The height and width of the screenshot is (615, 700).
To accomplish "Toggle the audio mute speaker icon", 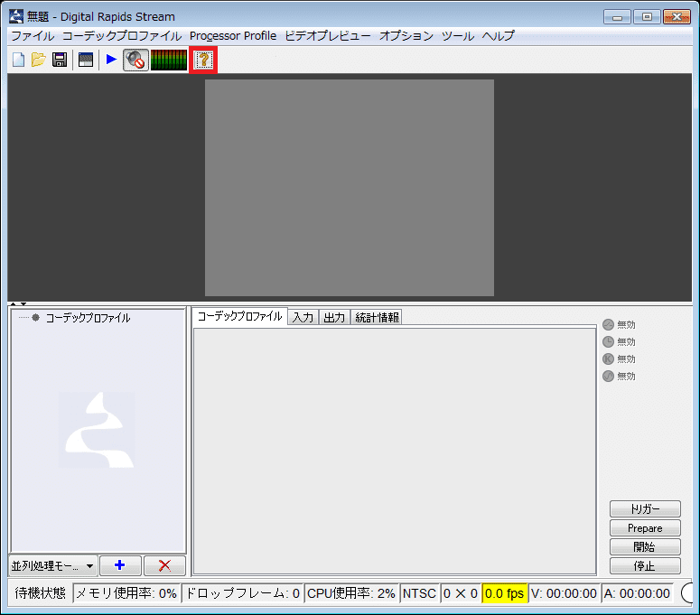I will click(x=135, y=60).
